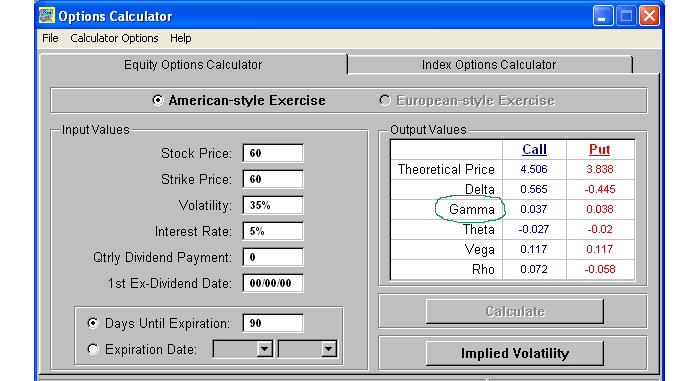This screenshot has width=684, height=381.
Task: Click the Calculate button
Action: [x=515, y=312]
